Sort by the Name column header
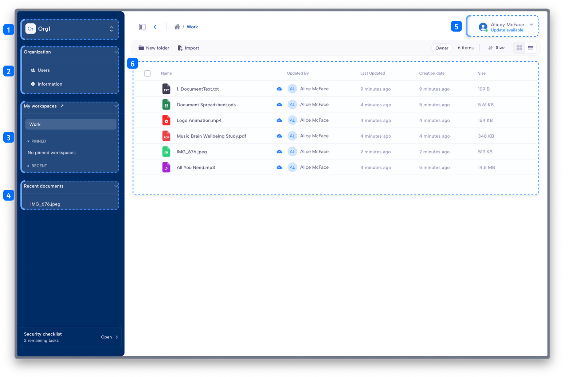The image size is (588, 377). click(166, 74)
